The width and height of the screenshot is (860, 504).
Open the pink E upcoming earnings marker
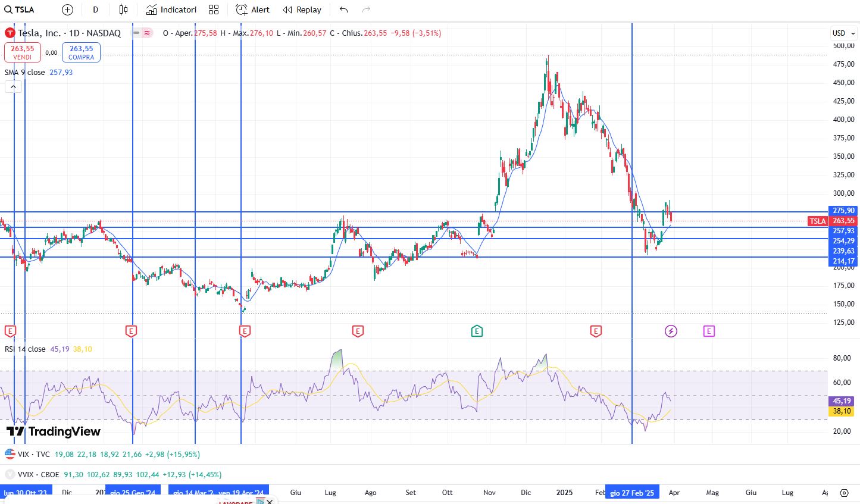pos(709,331)
